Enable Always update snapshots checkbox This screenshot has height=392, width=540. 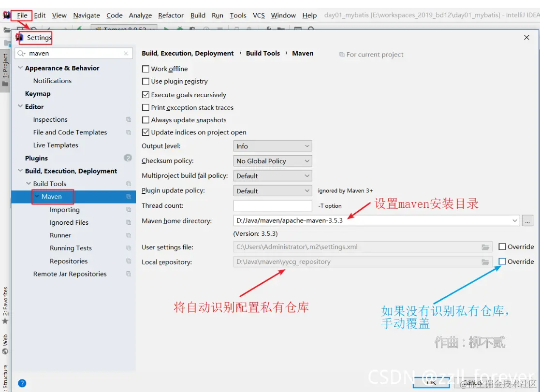click(x=146, y=120)
